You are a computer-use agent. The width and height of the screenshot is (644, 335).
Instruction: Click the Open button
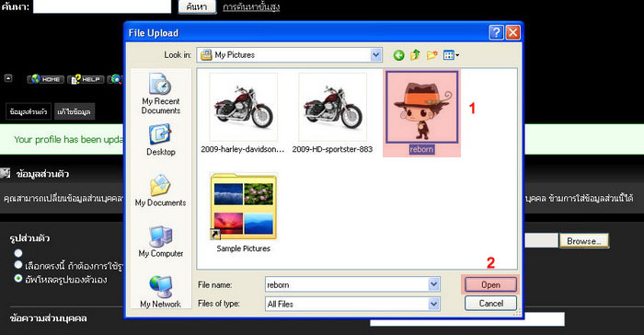(490, 284)
